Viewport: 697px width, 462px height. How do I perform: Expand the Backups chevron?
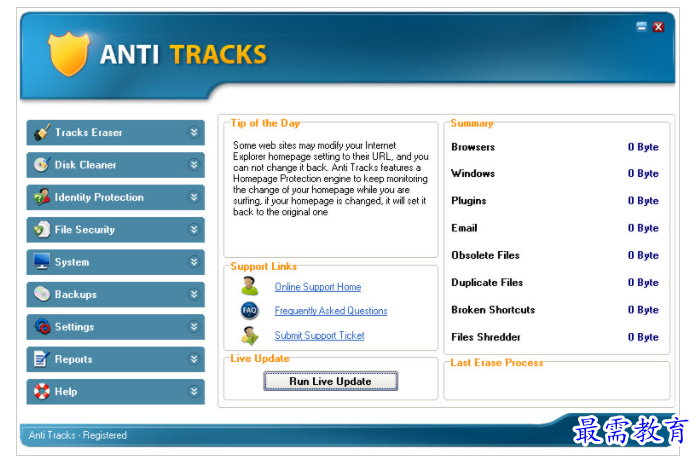(x=194, y=294)
